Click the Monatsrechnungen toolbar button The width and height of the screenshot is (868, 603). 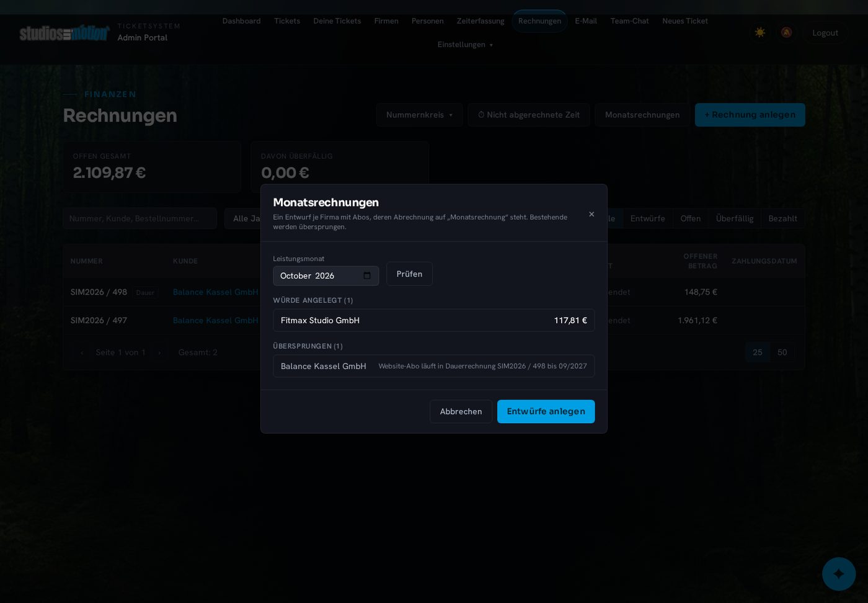tap(642, 115)
